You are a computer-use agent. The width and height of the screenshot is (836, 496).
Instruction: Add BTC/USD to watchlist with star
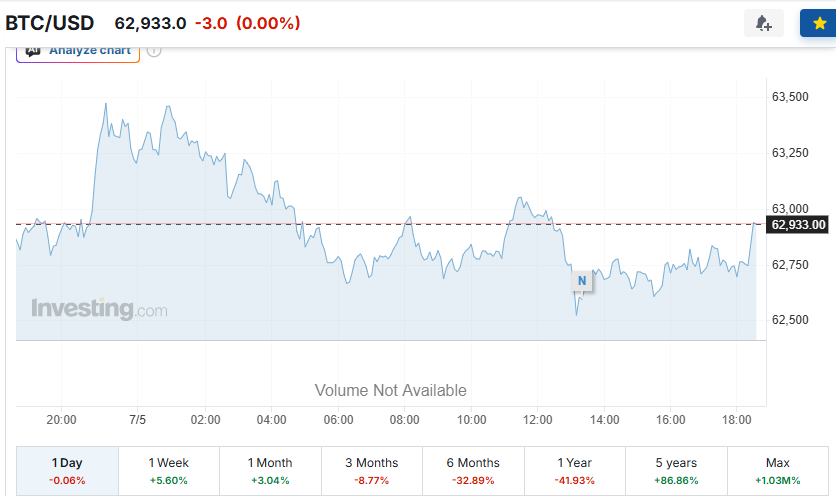pos(818,23)
